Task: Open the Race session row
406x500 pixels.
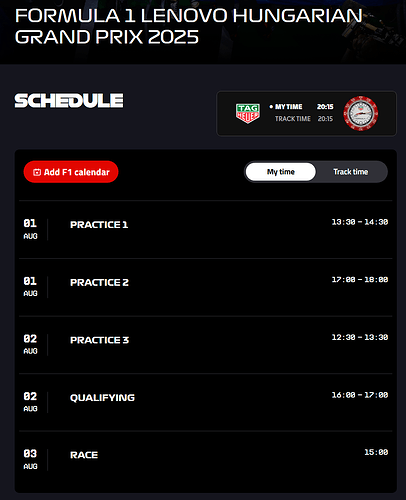Action: point(206,460)
